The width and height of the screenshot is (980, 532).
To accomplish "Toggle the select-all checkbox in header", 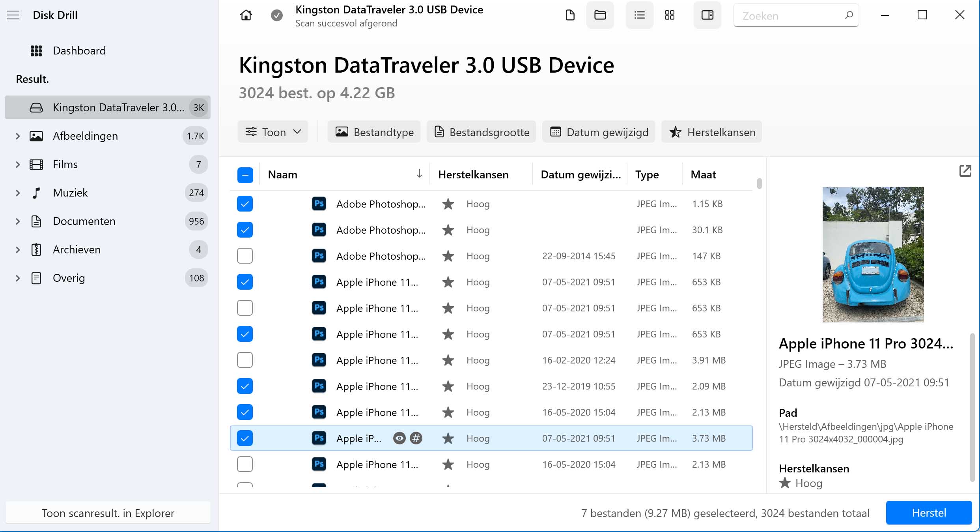I will pyautogui.click(x=245, y=175).
